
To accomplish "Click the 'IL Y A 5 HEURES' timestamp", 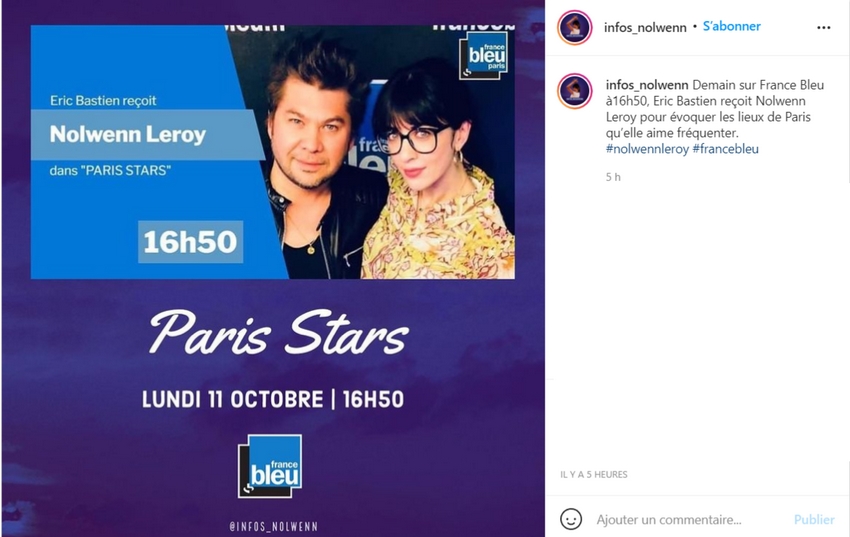I will click(594, 475).
